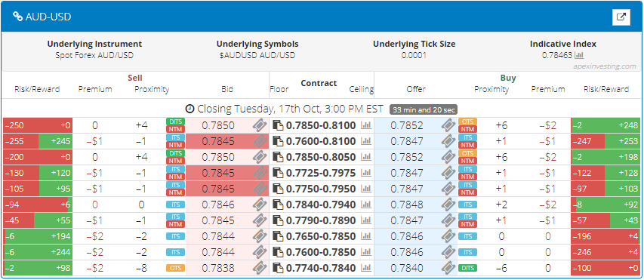Open chart for 0.7740-0.7840 contract
This screenshot has width=644, height=280.
366,268
